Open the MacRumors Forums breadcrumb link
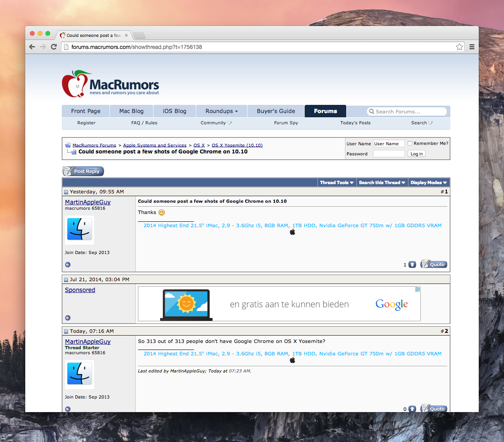The image size is (504, 442). pyautogui.click(x=94, y=145)
